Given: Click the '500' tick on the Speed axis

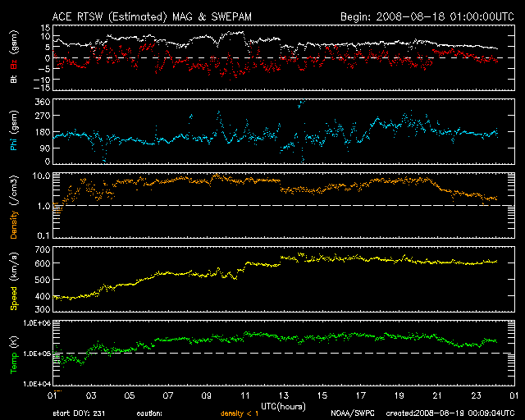Looking at the screenshot, I should tap(43, 280).
